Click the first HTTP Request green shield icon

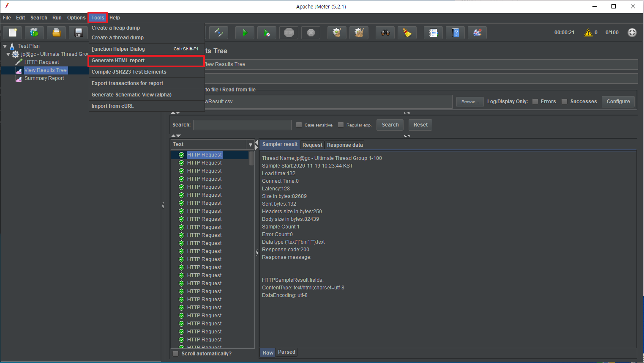pyautogui.click(x=181, y=155)
